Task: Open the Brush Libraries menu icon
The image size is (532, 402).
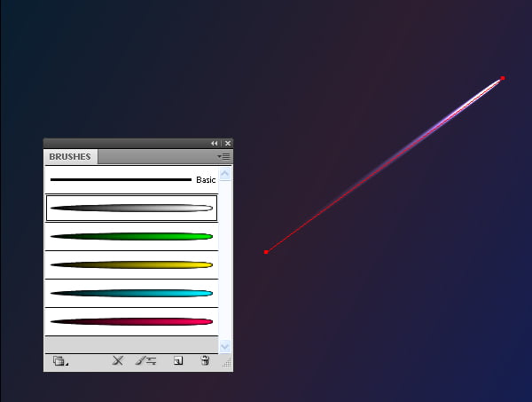Action: pyautogui.click(x=60, y=361)
